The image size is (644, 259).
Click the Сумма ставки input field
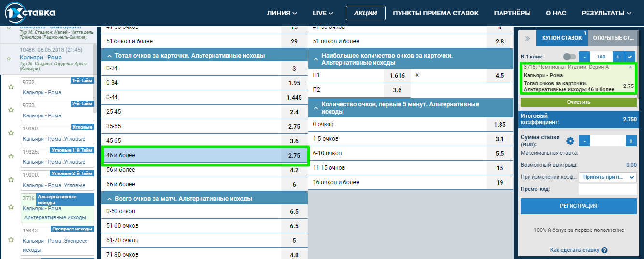608,141
